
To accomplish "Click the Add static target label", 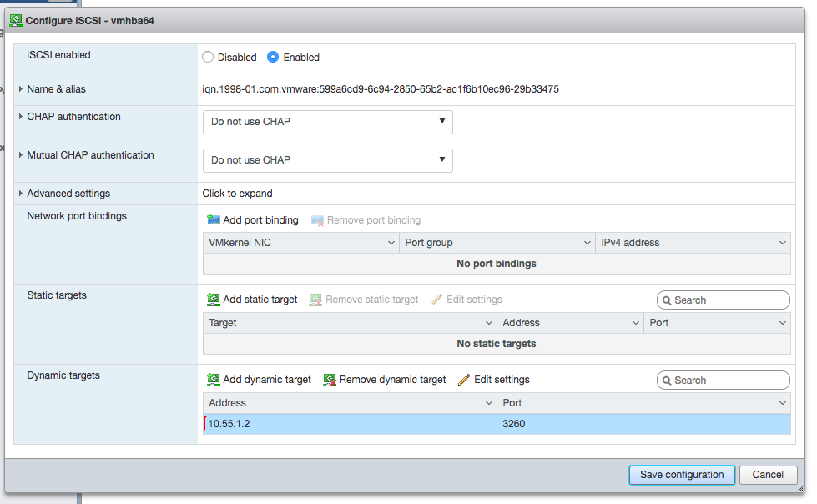I will (x=260, y=300).
